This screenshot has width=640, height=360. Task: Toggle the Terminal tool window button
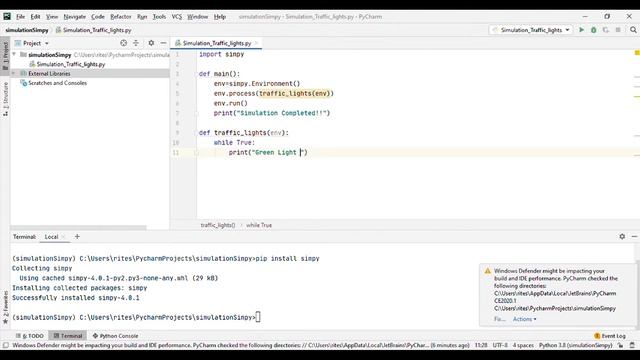68,336
